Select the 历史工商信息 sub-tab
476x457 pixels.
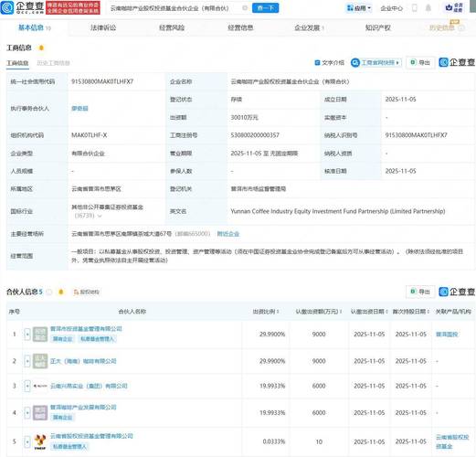click(53, 63)
